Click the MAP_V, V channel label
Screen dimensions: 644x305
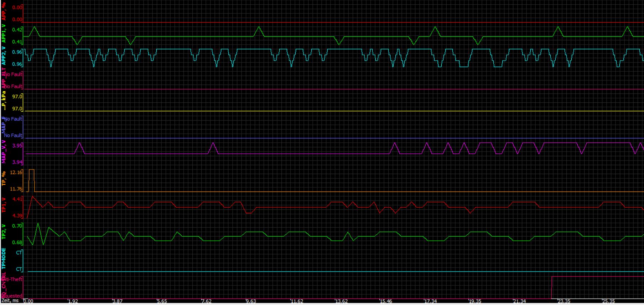coord(4,152)
